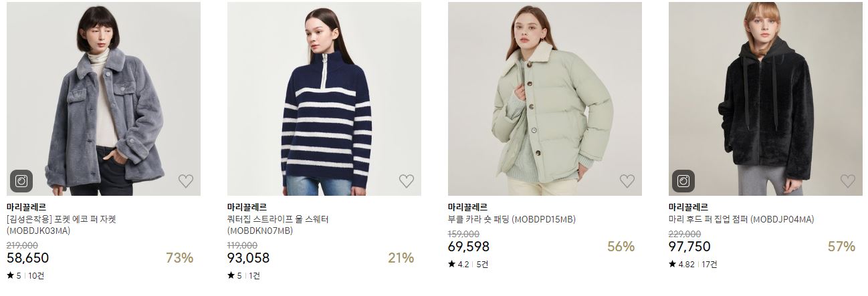Viewport: 868px width, 296px height.
Task: Open mint padding jacket product image
Action: click(x=545, y=99)
